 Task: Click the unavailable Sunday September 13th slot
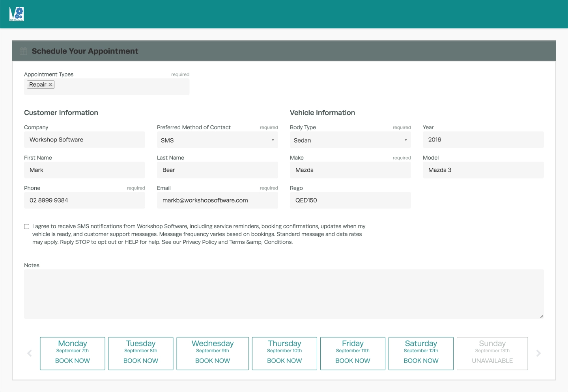click(x=492, y=353)
